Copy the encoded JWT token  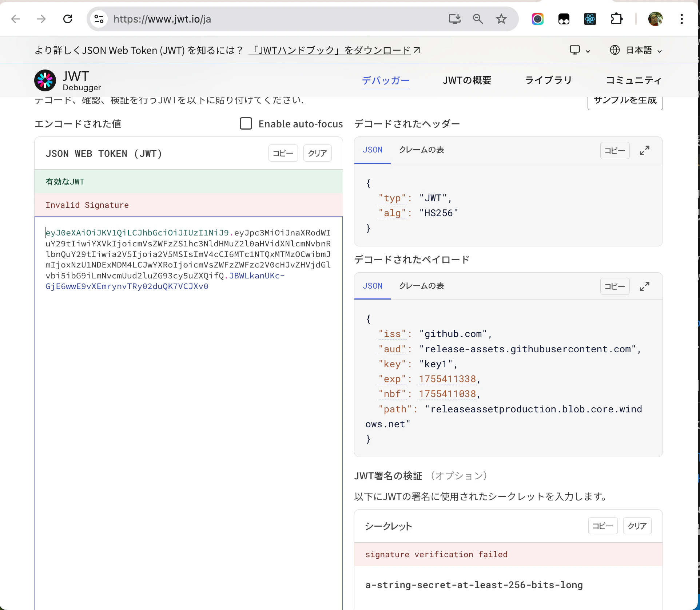[x=283, y=153]
